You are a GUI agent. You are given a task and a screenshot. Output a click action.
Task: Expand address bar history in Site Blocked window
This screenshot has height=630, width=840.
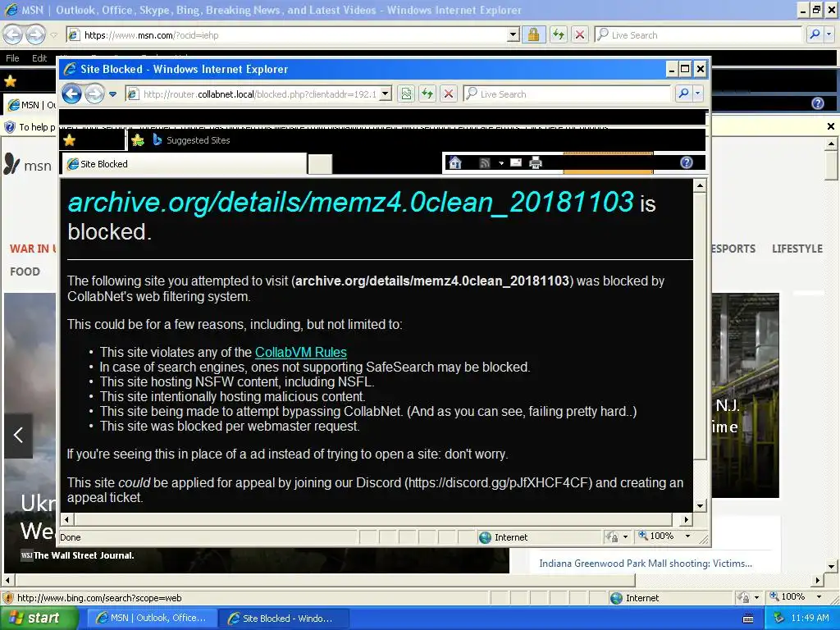(x=386, y=94)
